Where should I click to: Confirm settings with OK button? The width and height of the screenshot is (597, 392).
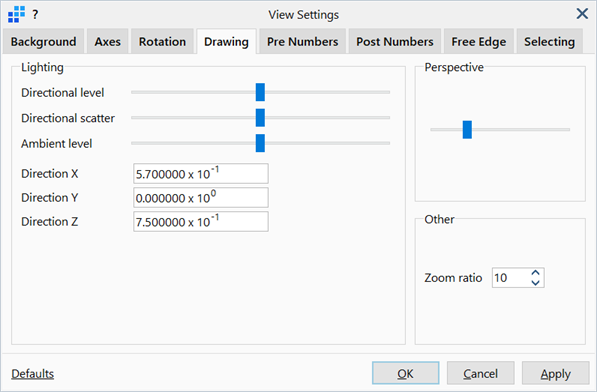point(405,373)
